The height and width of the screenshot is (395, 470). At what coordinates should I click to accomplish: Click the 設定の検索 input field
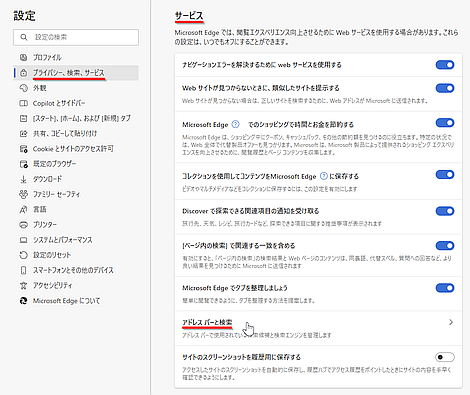click(76, 37)
